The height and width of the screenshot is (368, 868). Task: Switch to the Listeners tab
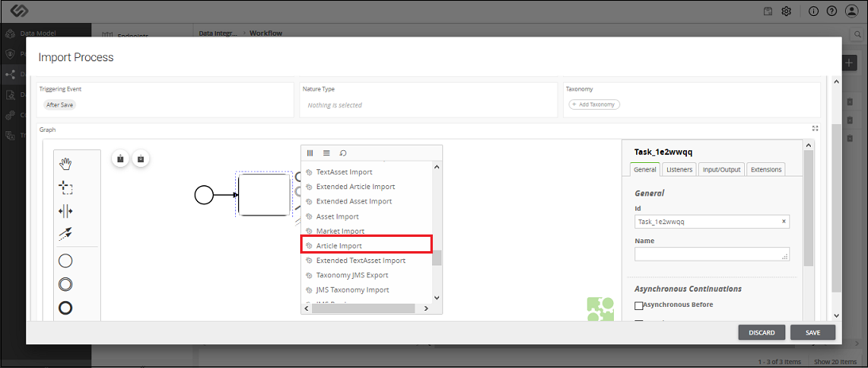click(679, 169)
